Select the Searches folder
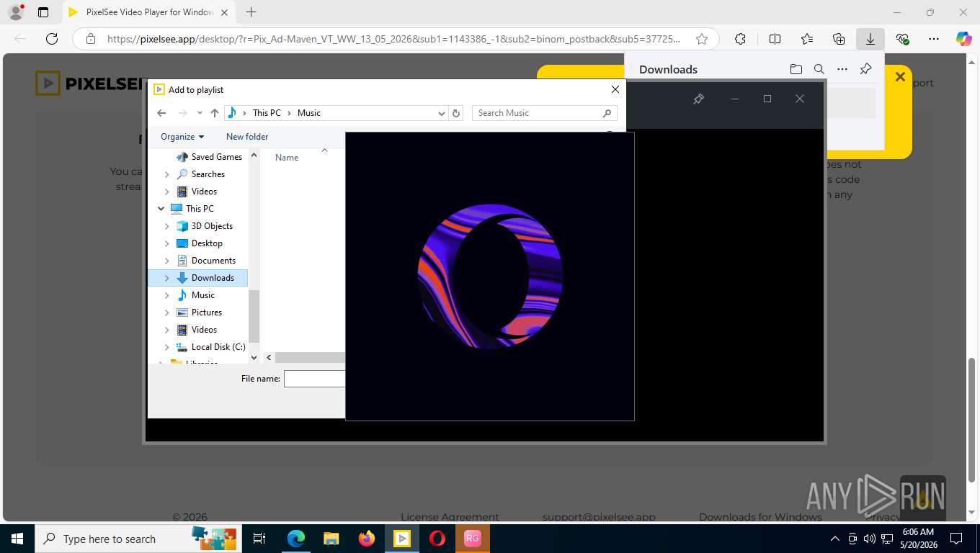This screenshot has width=980, height=553. point(201,174)
